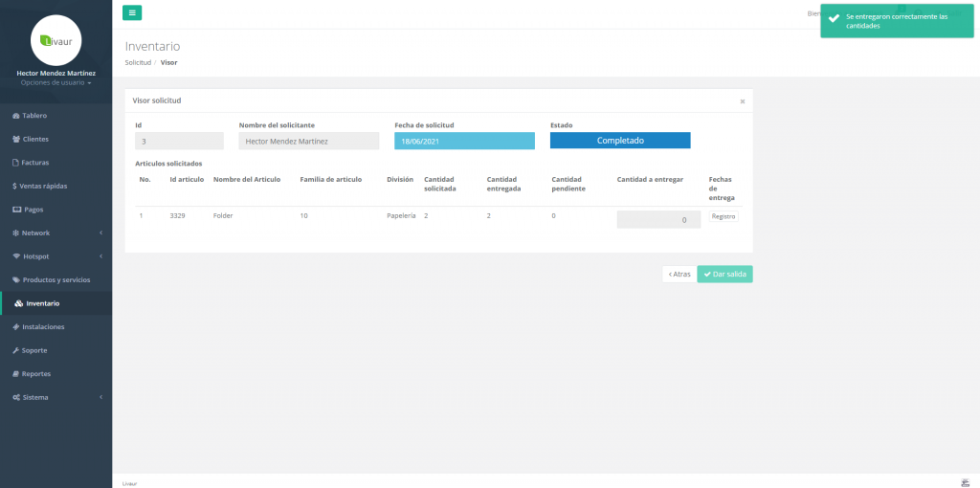
Task: Click the Pagos card icon
Action: pos(15,210)
